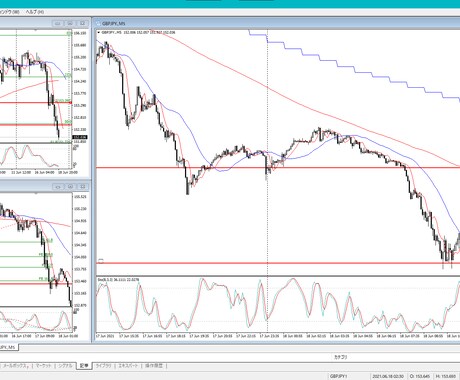Switch to the マーケット terminal tab

pos(44,366)
